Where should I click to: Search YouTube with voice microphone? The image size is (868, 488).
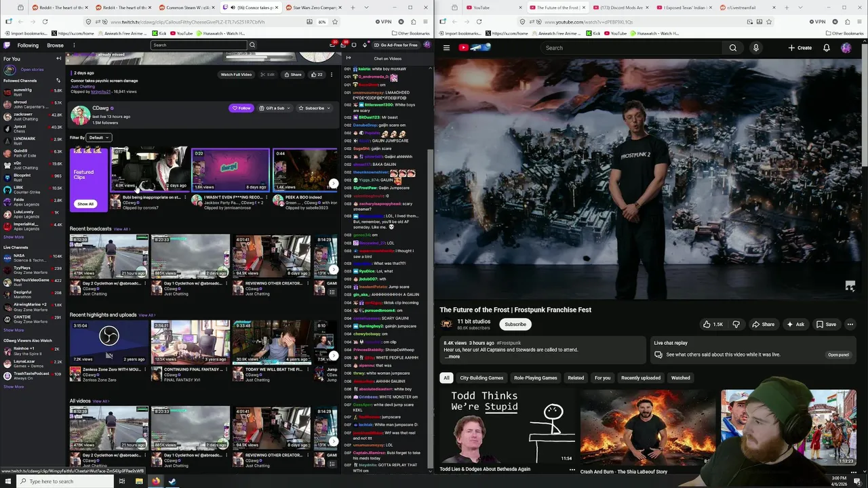click(x=755, y=48)
